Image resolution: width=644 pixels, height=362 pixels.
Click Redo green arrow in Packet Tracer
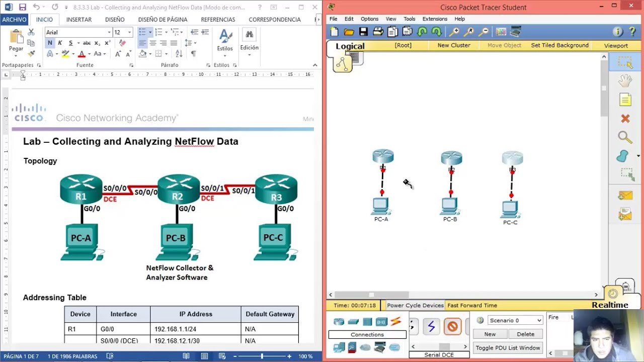point(437,32)
